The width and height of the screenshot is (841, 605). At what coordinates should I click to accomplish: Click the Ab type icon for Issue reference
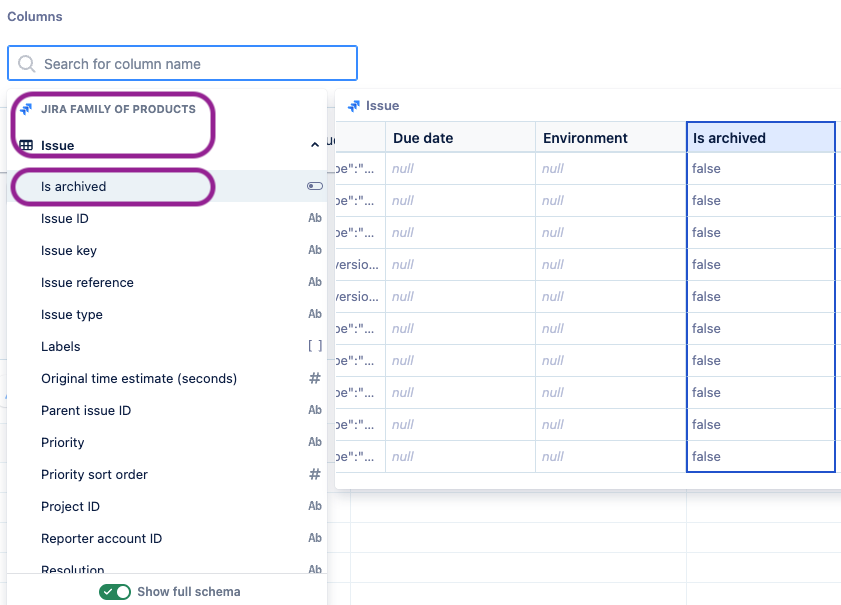(x=315, y=282)
